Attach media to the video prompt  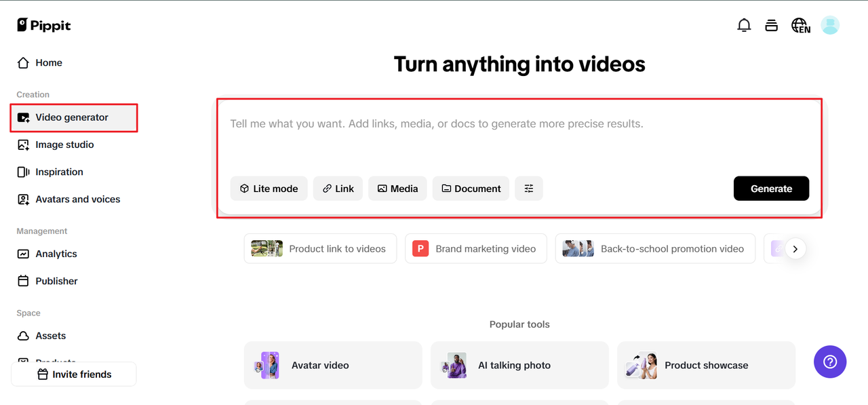click(397, 188)
